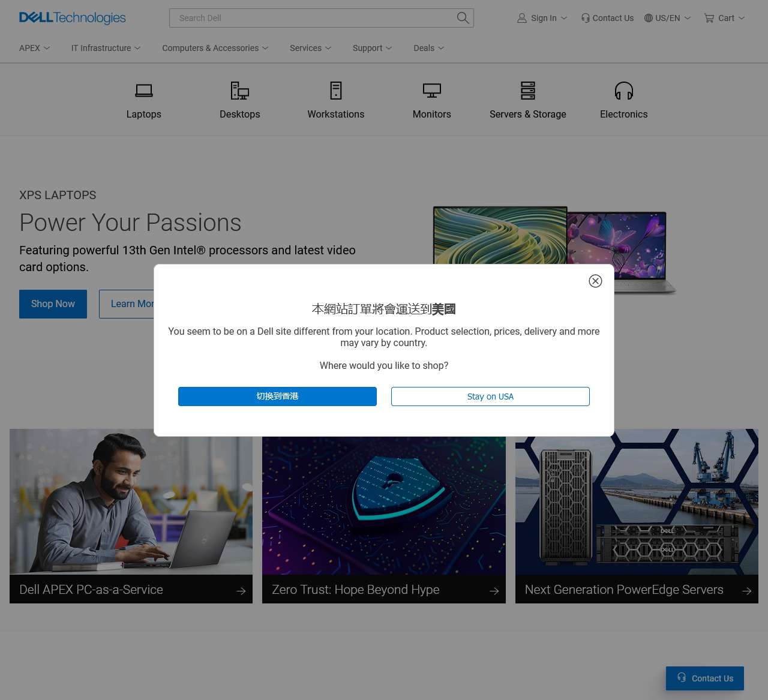The width and height of the screenshot is (768, 700).
Task: Open the IT Infrastructure menu
Action: [x=106, y=48]
